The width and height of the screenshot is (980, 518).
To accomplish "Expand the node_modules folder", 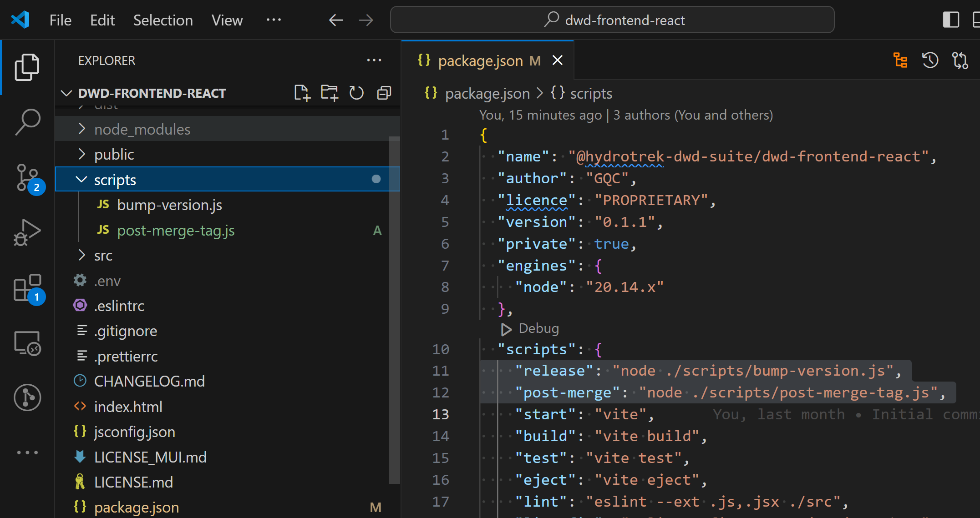I will click(227, 129).
